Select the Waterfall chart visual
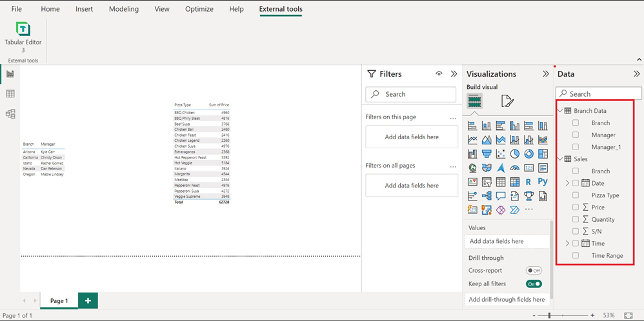Viewport: 644px width, 321px height. (472, 153)
